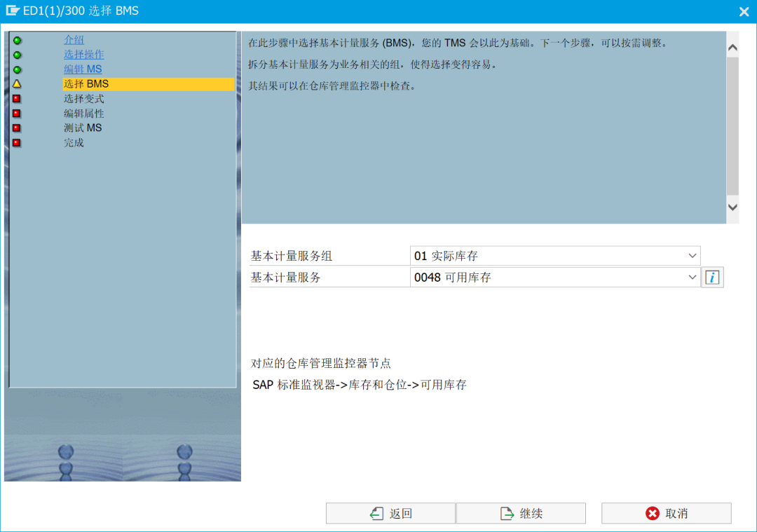Click yellow triangle icon beside 选择 BMS
The height and width of the screenshot is (532, 757).
[17, 84]
